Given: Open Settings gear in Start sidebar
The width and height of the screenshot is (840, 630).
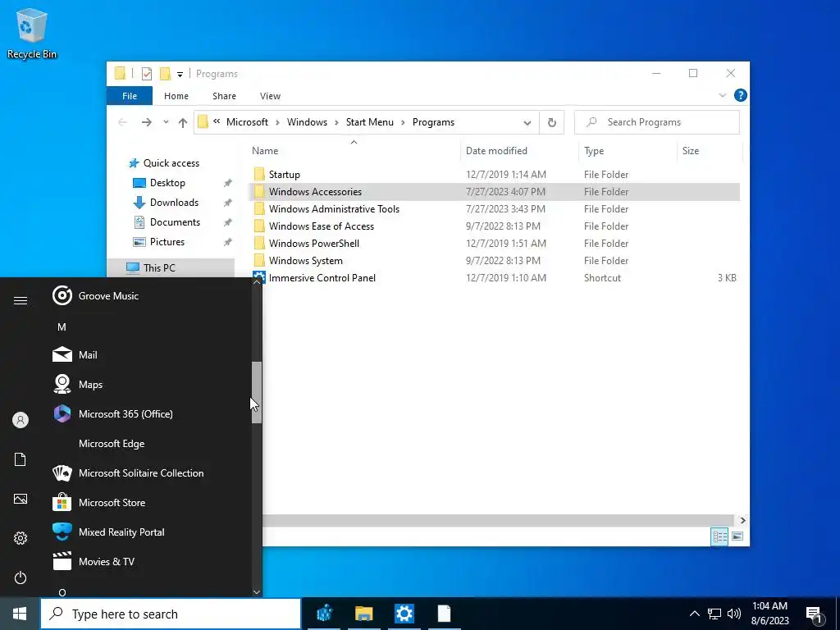Looking at the screenshot, I should pyautogui.click(x=21, y=538).
